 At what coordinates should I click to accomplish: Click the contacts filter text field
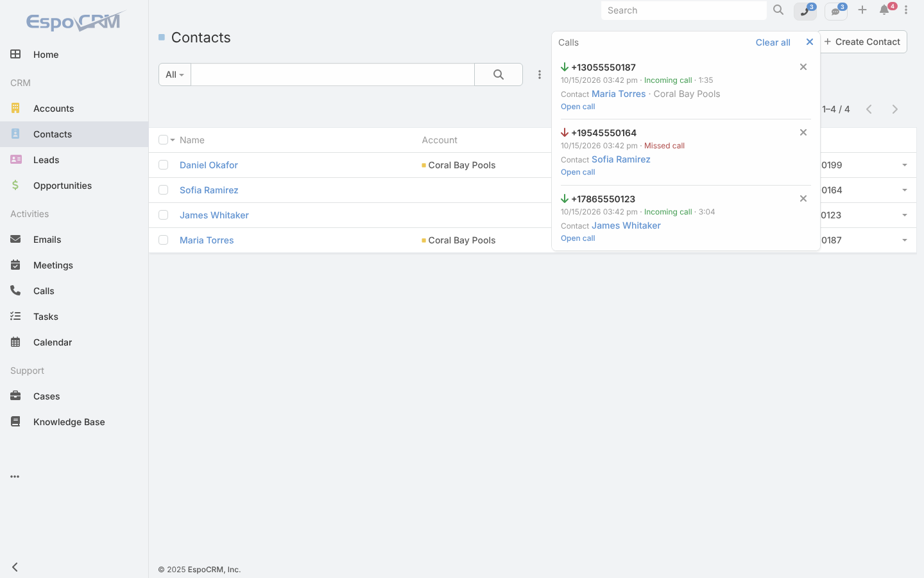332,74
